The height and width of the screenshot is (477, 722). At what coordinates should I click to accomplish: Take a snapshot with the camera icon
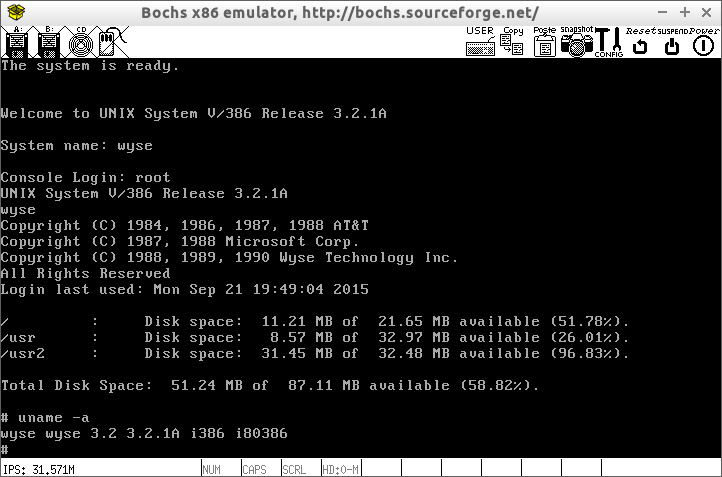coord(577,42)
